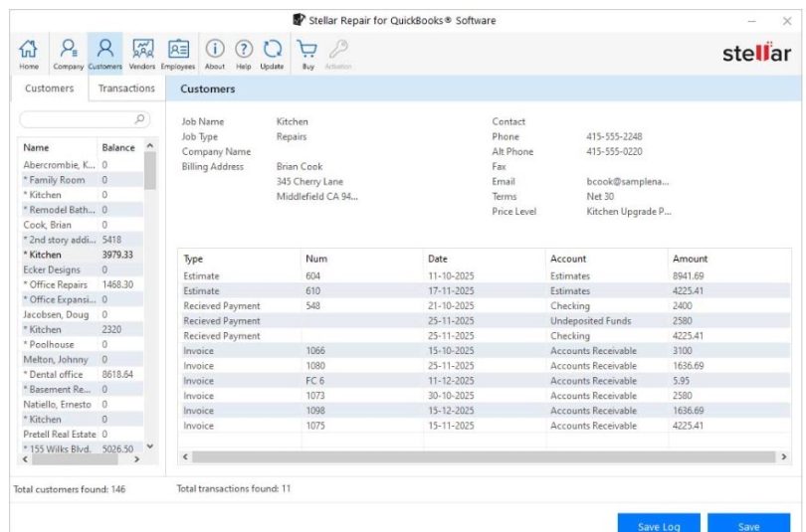Select Kitchen job with balance 3979.33
The height and width of the screenshot is (532, 806).
(82, 255)
